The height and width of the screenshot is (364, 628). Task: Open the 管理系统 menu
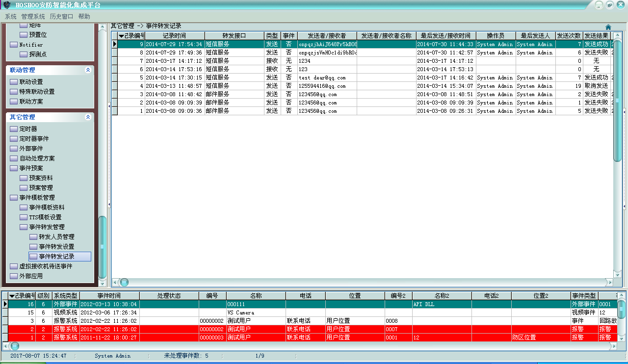click(33, 16)
